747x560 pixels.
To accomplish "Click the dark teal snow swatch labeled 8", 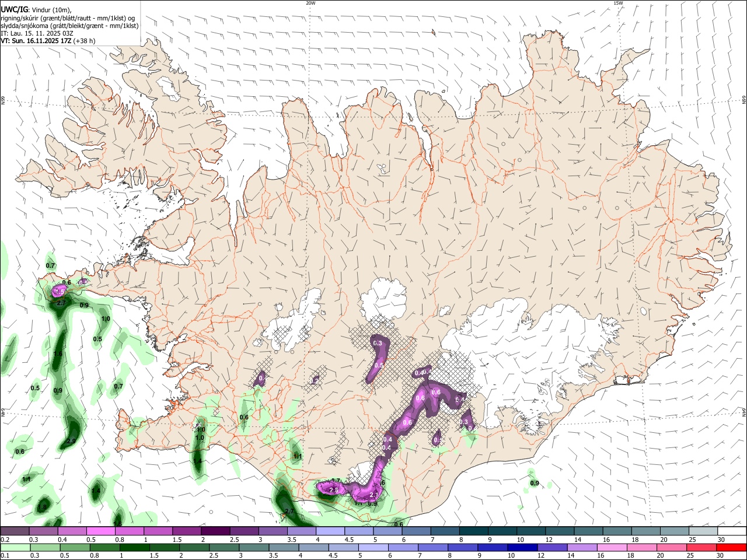I will [x=474, y=531].
